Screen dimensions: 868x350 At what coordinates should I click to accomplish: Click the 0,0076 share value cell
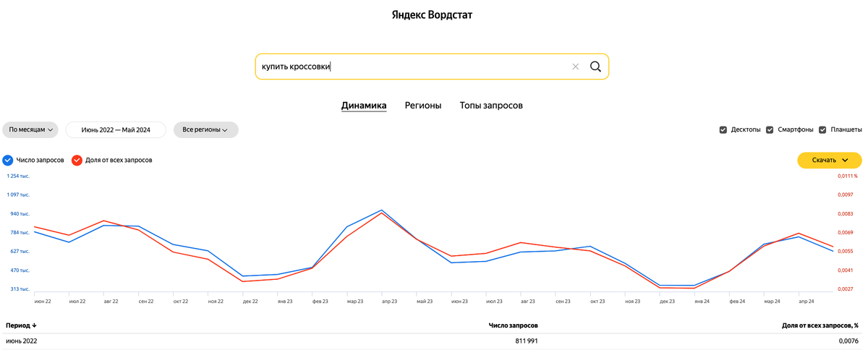pos(848,341)
